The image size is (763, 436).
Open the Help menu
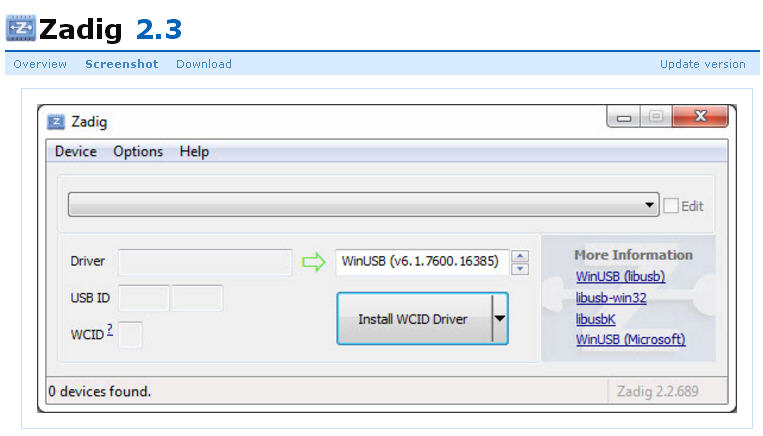click(x=194, y=151)
